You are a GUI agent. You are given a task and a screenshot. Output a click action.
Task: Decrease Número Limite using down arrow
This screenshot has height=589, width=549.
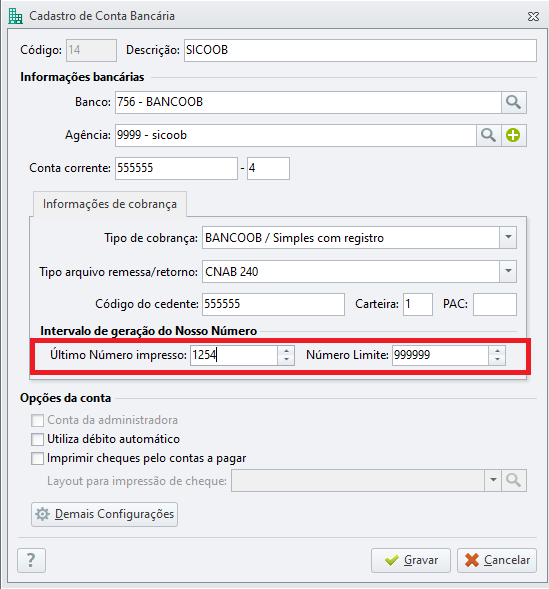[x=497, y=360]
